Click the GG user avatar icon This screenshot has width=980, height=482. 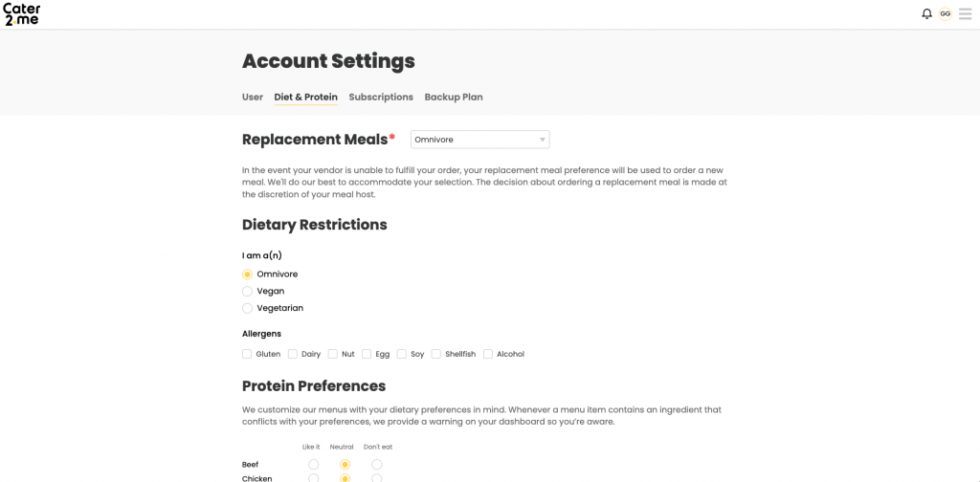coord(945,13)
